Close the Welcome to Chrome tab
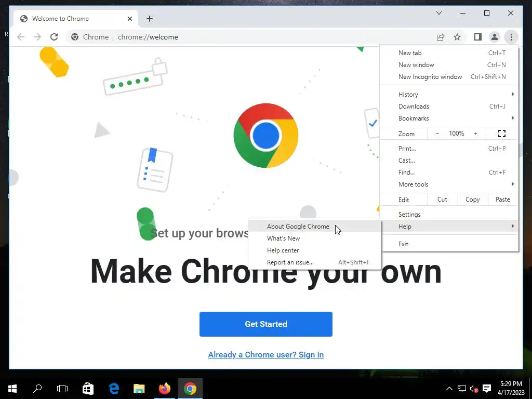 point(129,19)
